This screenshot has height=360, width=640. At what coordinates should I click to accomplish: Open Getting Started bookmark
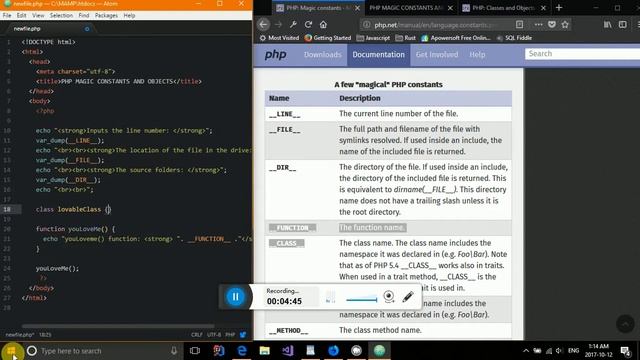328,38
